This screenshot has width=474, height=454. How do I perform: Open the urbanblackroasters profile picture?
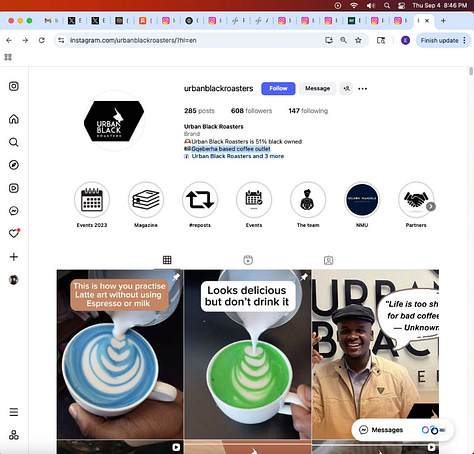point(114,121)
